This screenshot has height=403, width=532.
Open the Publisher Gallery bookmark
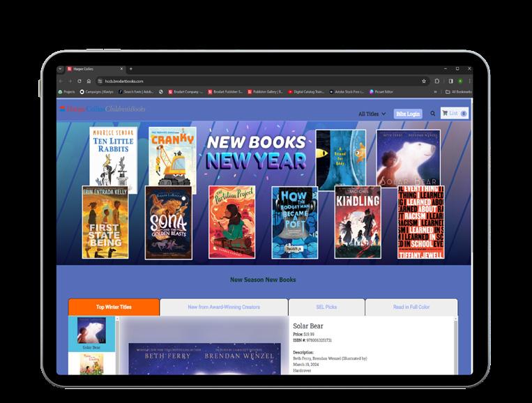point(265,92)
